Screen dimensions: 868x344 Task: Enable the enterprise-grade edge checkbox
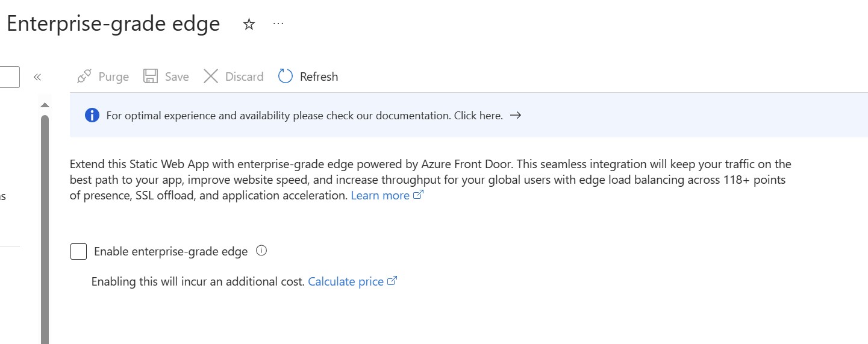click(78, 251)
